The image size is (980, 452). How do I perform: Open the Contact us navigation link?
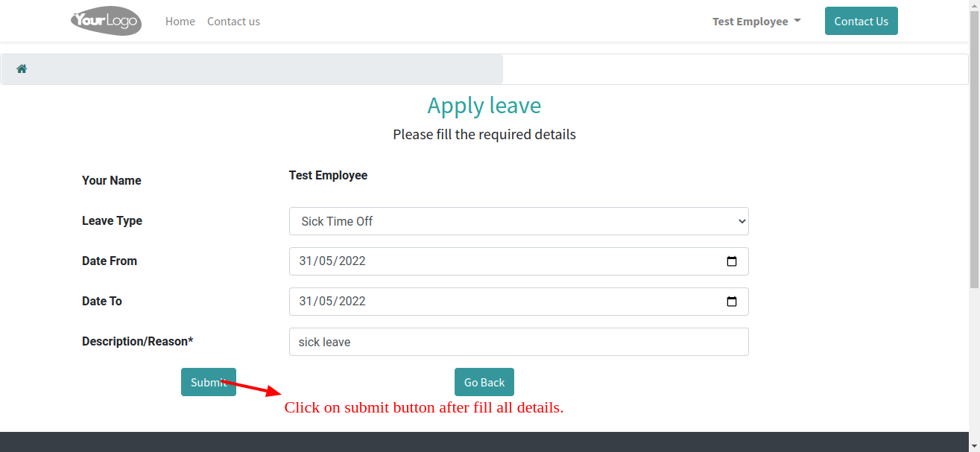(233, 22)
